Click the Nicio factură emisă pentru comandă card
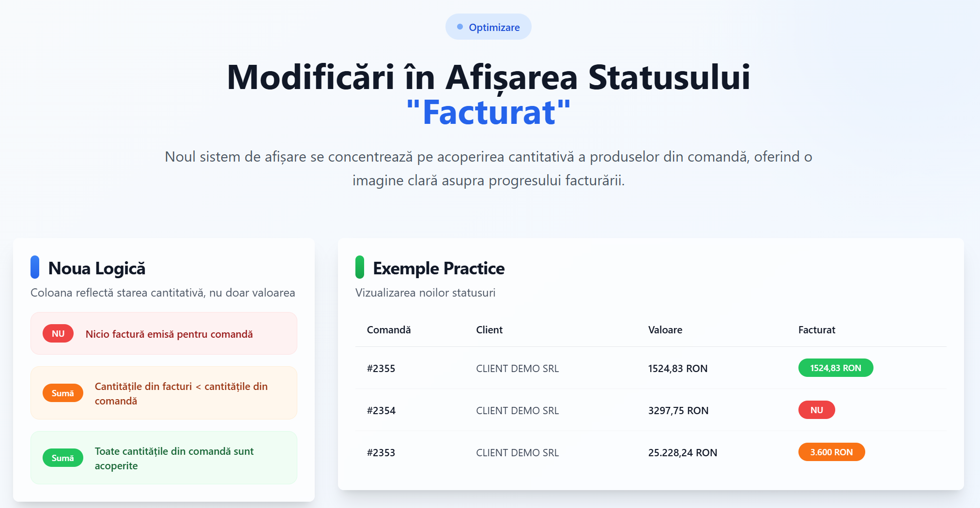The height and width of the screenshot is (508, 980). (x=164, y=333)
